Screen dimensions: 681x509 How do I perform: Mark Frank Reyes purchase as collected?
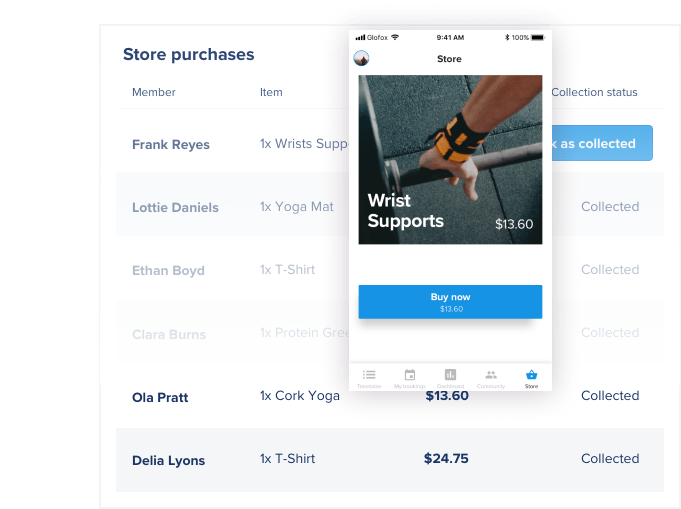[x=598, y=143]
